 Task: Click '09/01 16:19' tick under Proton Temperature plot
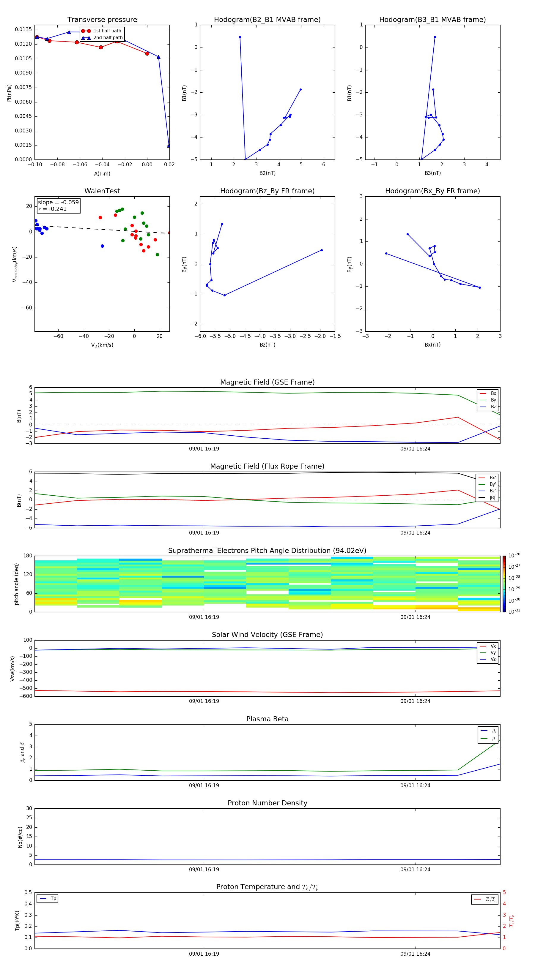(x=204, y=954)
